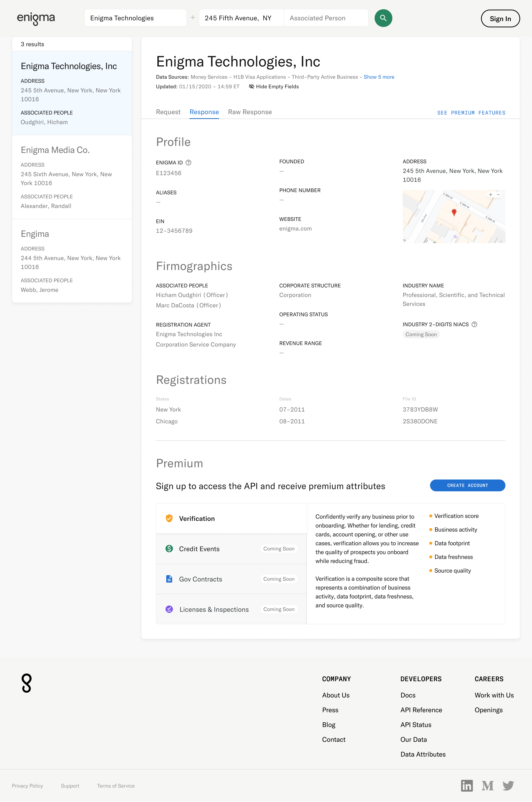
Task: Select the Credit Events premium item
Action: 231,549
